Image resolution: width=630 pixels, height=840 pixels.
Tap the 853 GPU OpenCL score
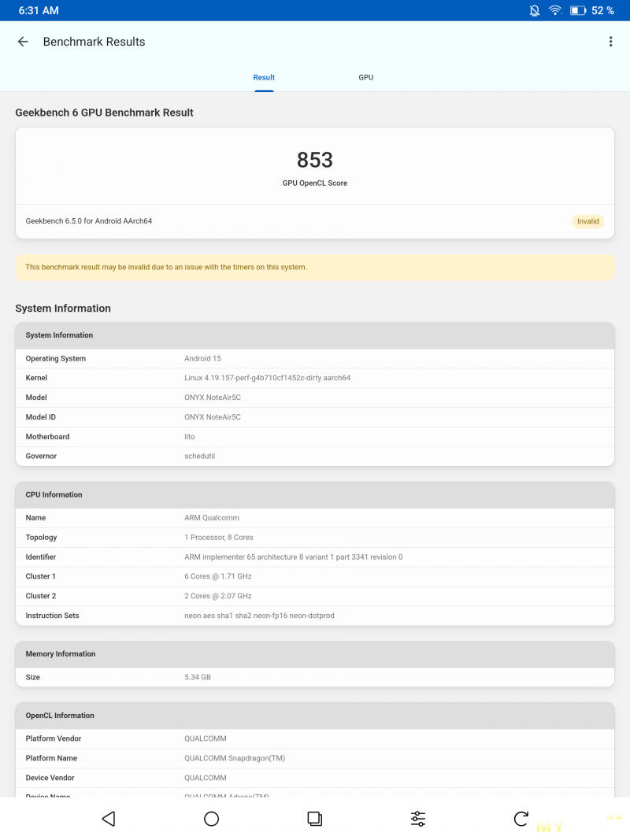coord(315,160)
